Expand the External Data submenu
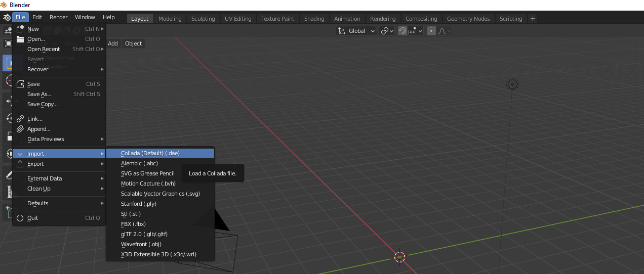Image resolution: width=644 pixels, height=274 pixels. (59, 178)
